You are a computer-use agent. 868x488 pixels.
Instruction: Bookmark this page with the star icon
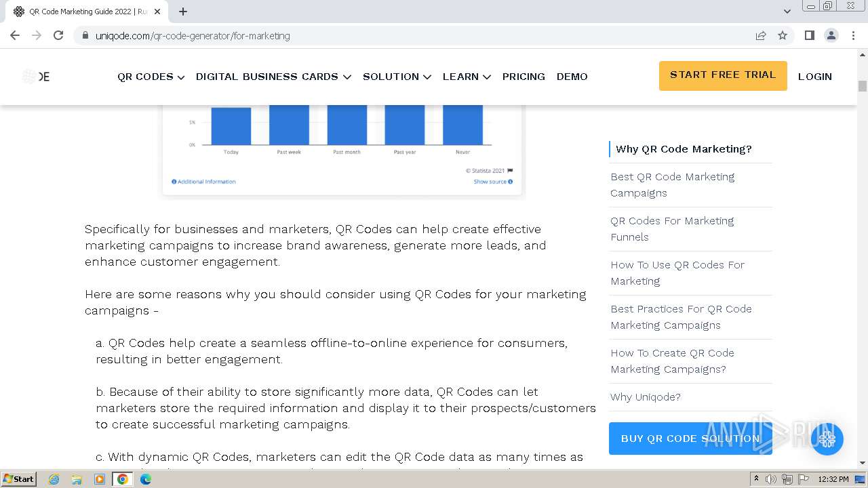pyautogui.click(x=783, y=35)
